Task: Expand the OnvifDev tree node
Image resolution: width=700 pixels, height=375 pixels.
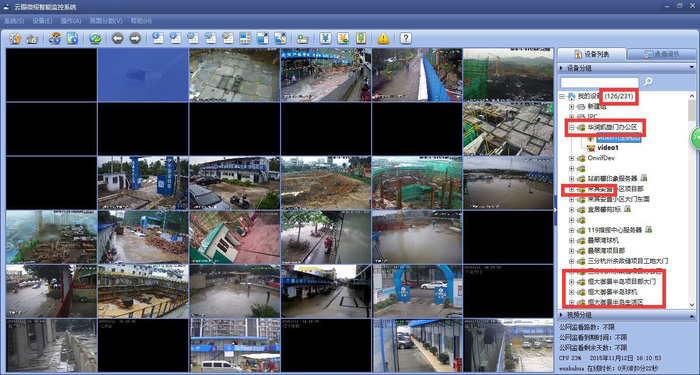Action: pos(571,158)
